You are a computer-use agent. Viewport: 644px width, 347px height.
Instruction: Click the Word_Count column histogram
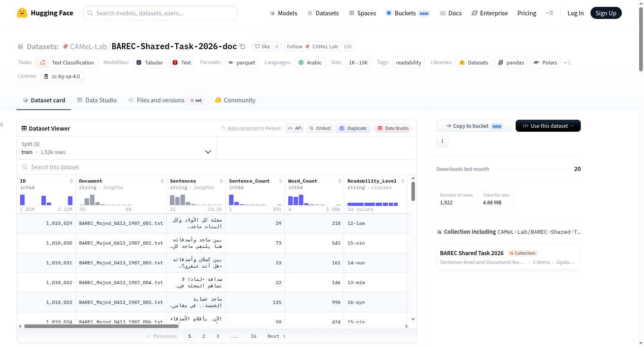point(314,200)
